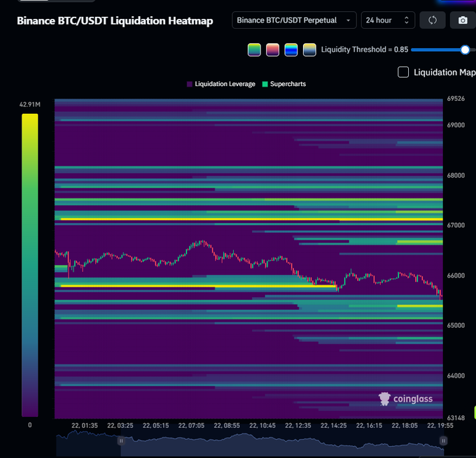Open the Binance BTC/USDT Perpetual dropdown

294,20
